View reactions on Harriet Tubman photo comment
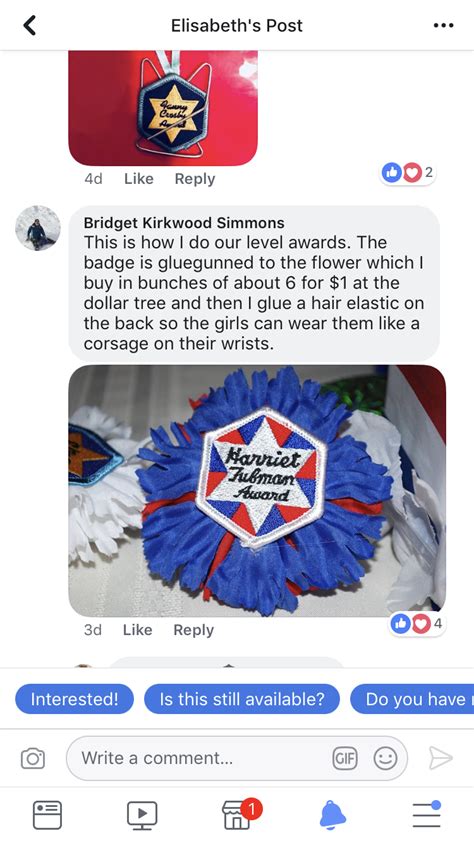 pos(417,624)
